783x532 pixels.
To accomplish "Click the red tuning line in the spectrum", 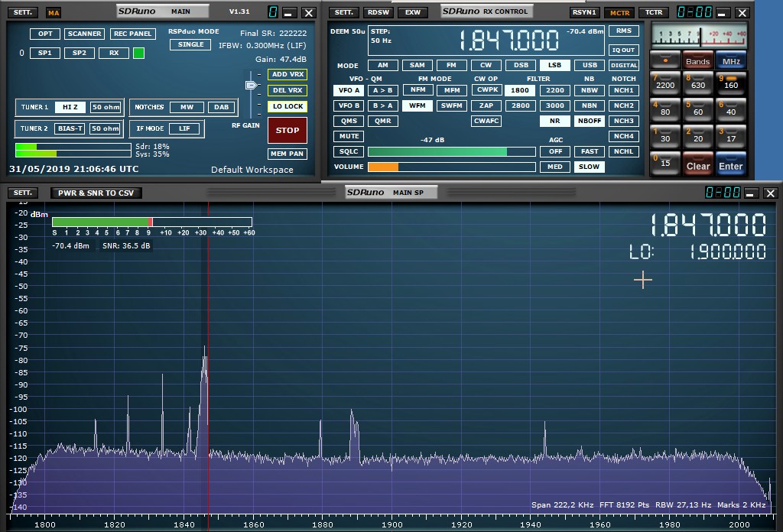I will (208, 359).
